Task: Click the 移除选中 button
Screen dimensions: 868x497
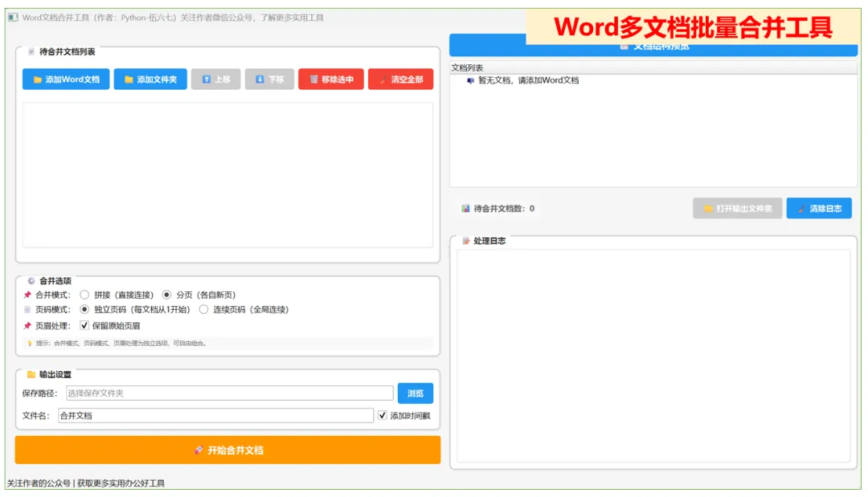Action: coord(331,79)
